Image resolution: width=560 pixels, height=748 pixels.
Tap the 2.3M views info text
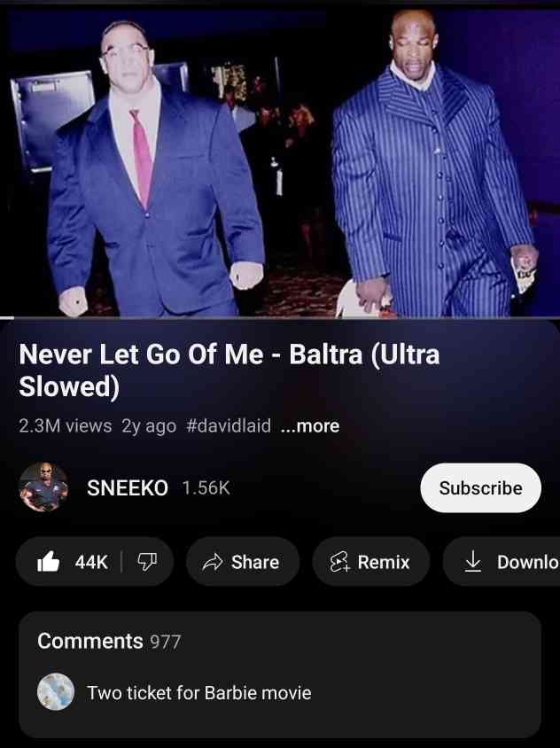pos(66,425)
